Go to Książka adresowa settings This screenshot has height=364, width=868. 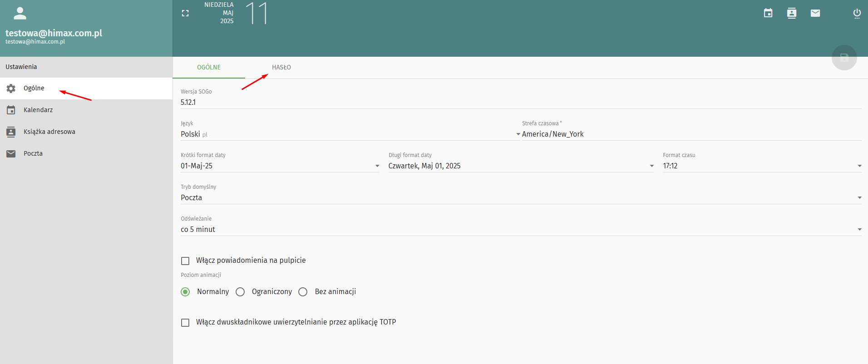(49, 132)
